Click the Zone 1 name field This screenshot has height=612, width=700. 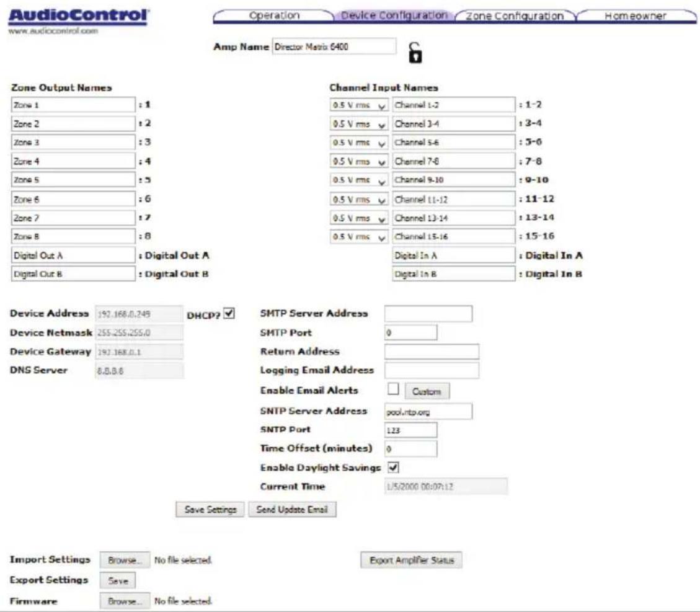click(x=73, y=105)
